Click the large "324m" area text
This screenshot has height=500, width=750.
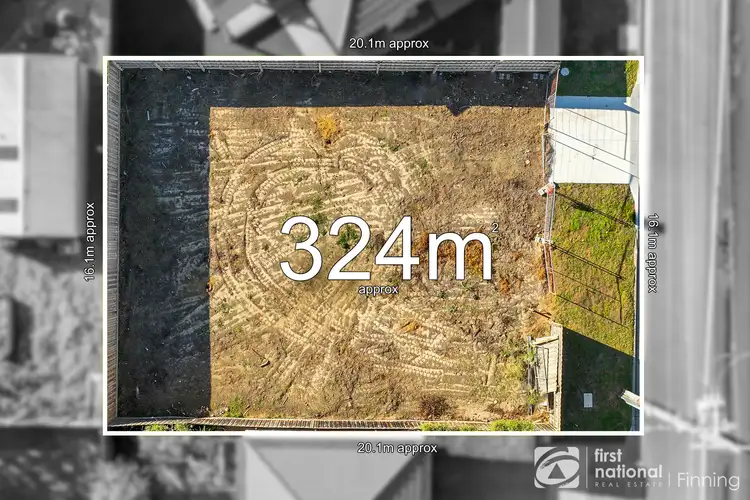[385, 250]
